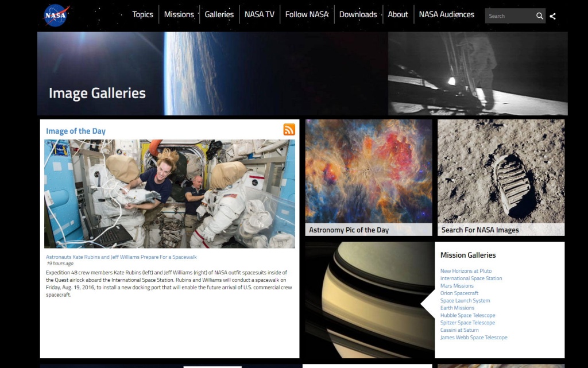Image resolution: width=588 pixels, height=368 pixels.
Task: Subscribe via the orange RSS feed icon
Action: 289,129
